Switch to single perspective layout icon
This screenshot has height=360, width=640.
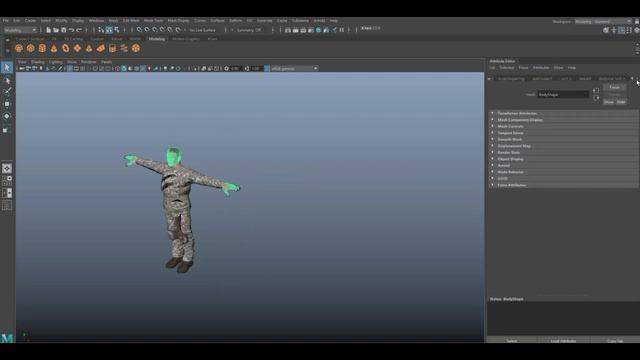[7, 168]
